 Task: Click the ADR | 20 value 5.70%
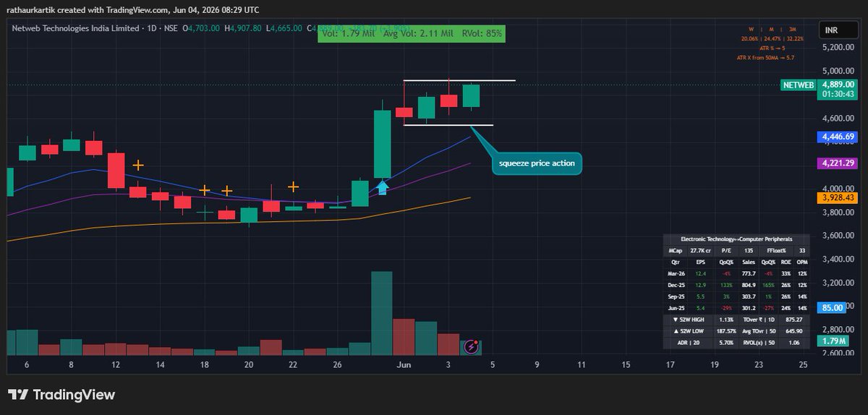tap(726, 343)
